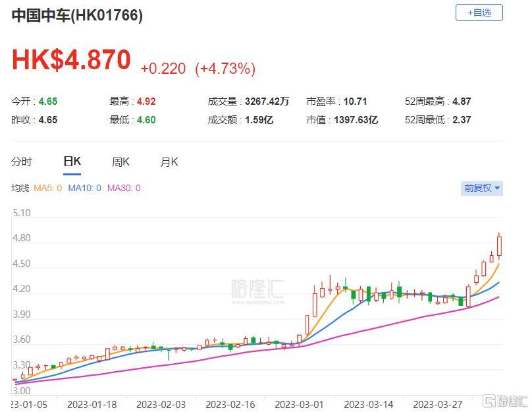Open the 月K monthly chart tab
The width and height of the screenshot is (532, 412).
pyautogui.click(x=169, y=162)
